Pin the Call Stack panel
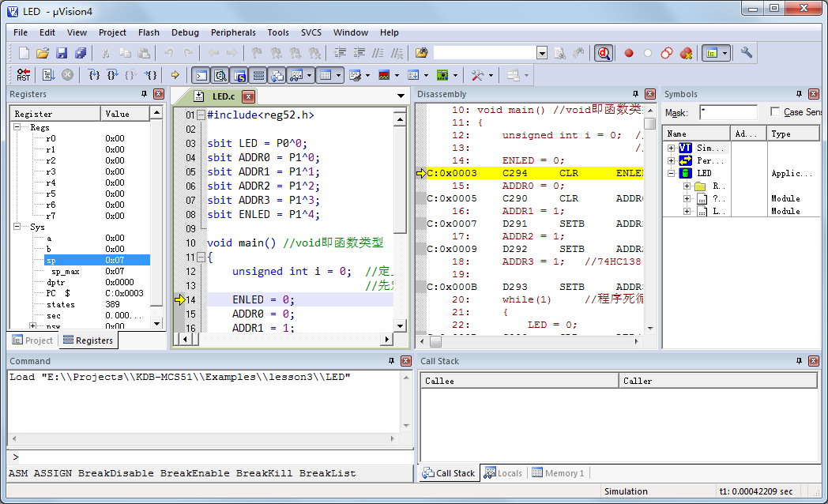This screenshot has height=504, width=828. tap(800, 361)
